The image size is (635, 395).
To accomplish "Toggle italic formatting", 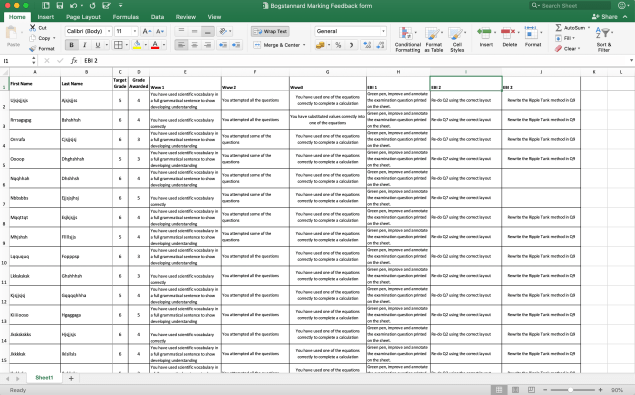I will click(x=85, y=45).
